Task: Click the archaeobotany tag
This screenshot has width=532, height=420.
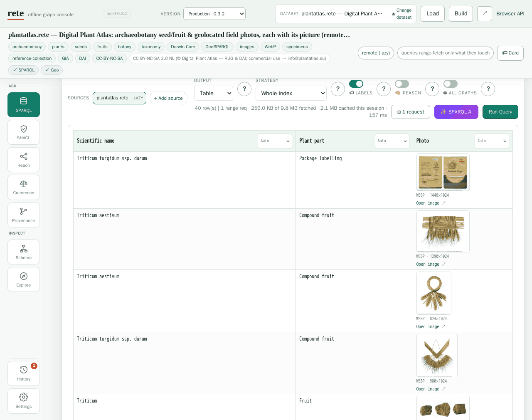Action: (x=27, y=47)
